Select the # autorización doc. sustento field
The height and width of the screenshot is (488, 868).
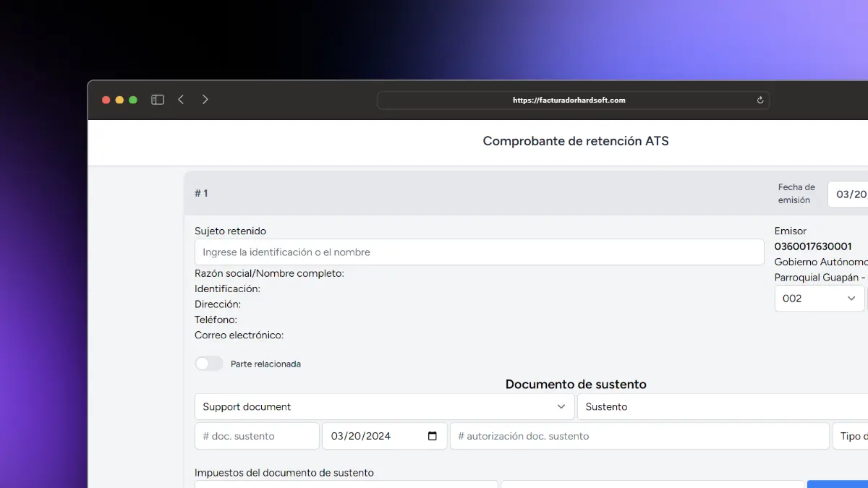[639, 436]
